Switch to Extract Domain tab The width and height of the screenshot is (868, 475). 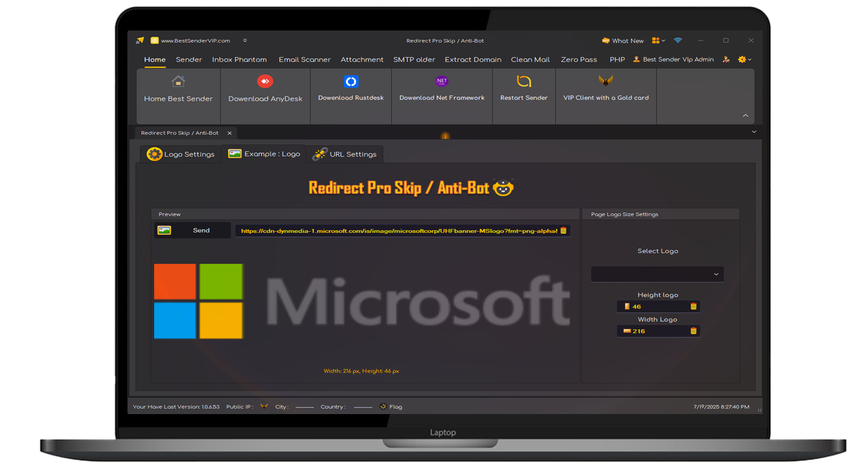[473, 60]
